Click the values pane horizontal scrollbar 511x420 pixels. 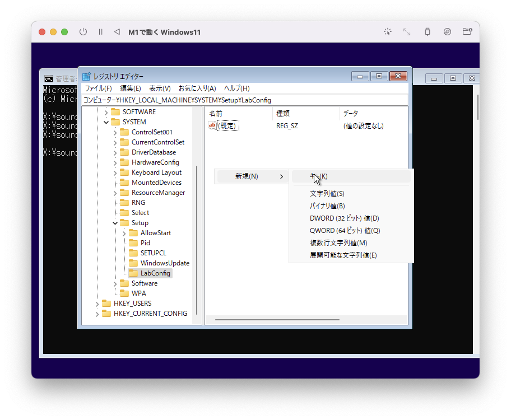tap(277, 320)
